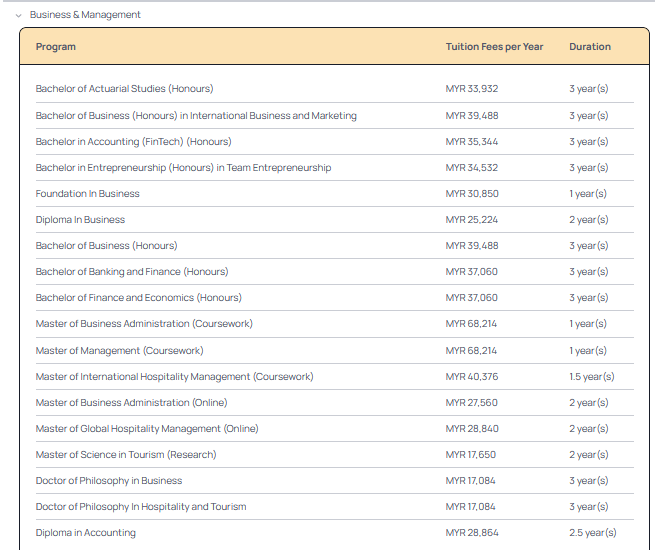The image size is (661, 550).
Task: Click the MYR 30,850 tuition fee
Action: point(472,194)
